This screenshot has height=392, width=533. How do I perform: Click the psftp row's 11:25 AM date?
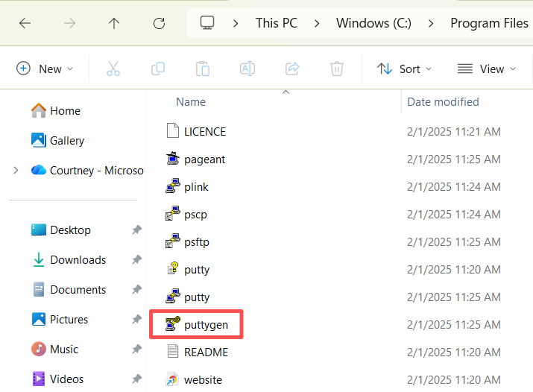[x=454, y=241]
